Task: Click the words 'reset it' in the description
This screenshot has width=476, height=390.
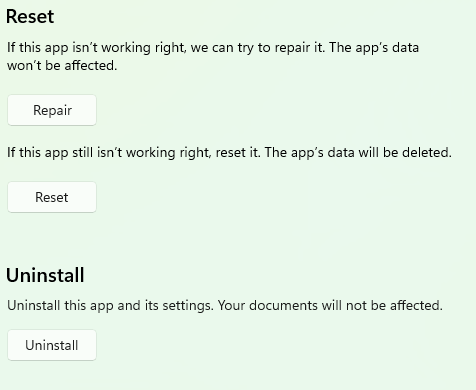Action: (x=238, y=153)
